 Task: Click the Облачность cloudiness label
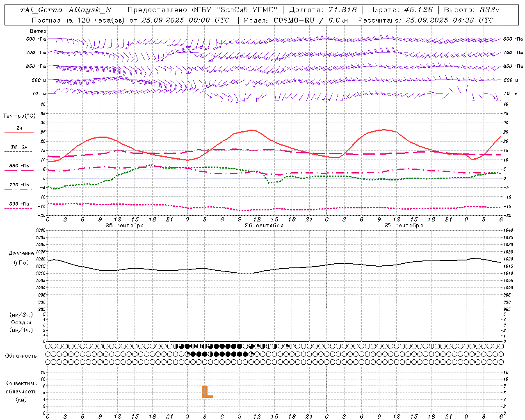coord(21,356)
